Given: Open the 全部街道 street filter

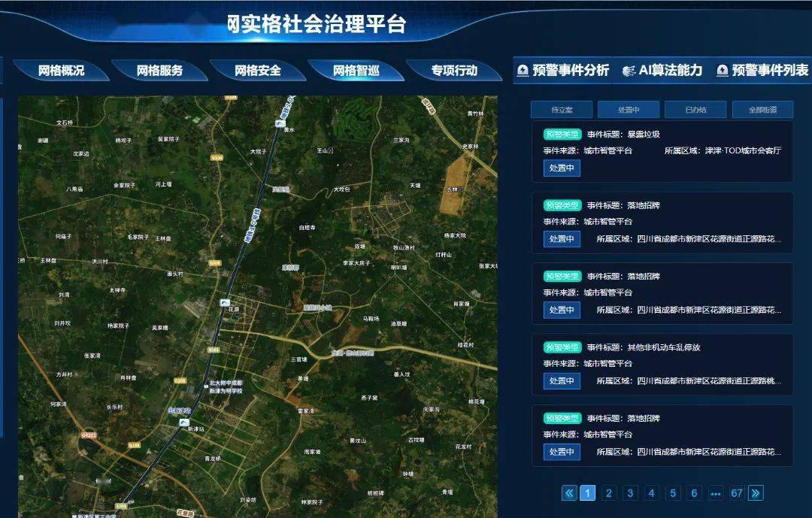Looking at the screenshot, I should pos(763,110).
